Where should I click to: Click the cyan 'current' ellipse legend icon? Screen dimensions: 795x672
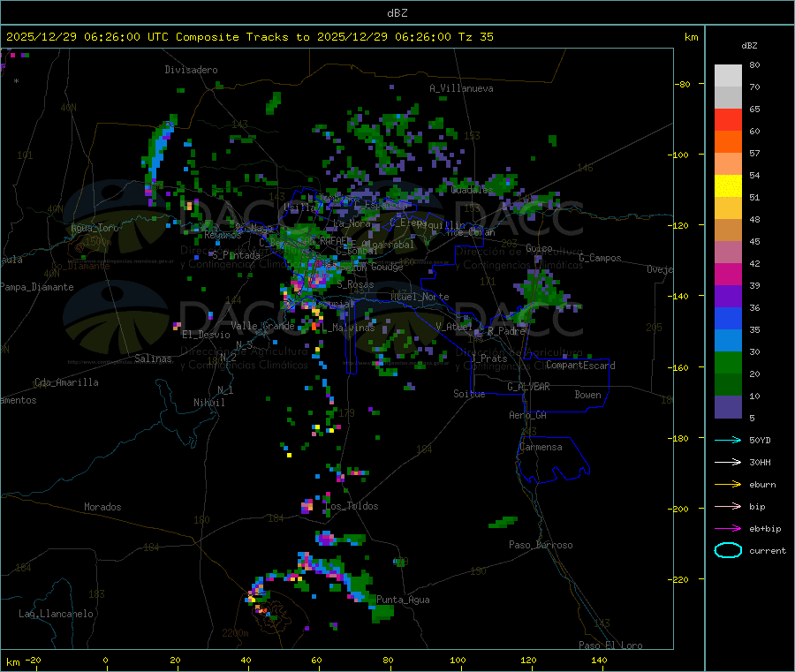(728, 550)
